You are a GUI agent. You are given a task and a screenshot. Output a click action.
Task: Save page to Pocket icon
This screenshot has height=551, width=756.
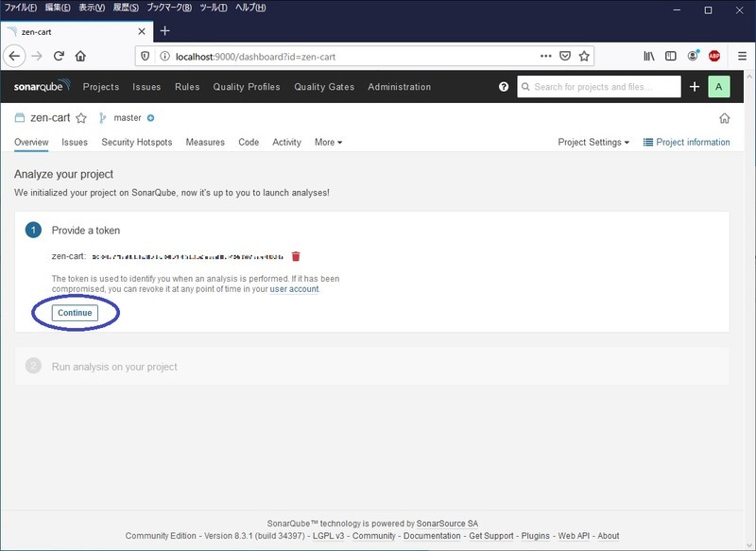click(565, 57)
